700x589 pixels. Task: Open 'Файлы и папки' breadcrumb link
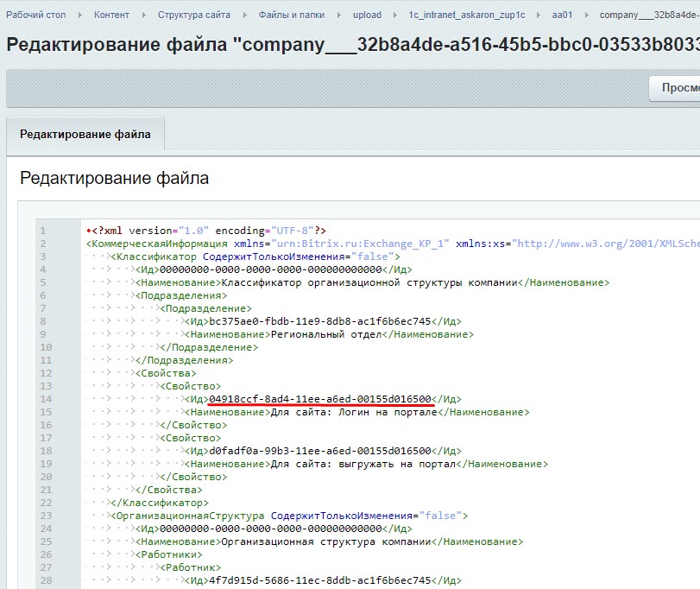[x=292, y=16]
